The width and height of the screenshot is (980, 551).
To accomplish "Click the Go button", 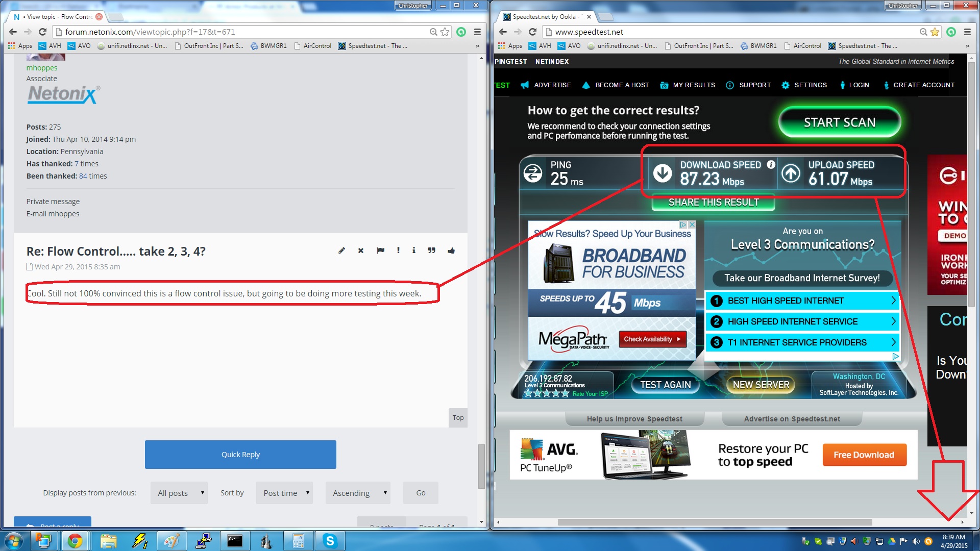I will tap(421, 493).
